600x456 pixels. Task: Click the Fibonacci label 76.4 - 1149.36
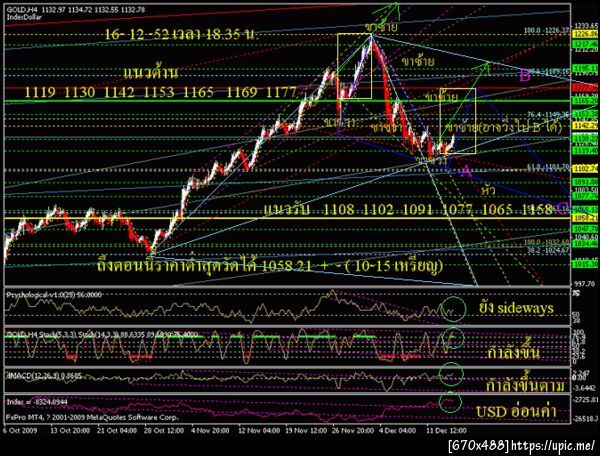548,114
